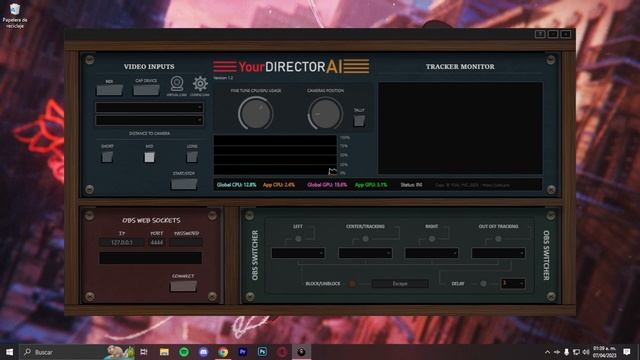The image size is (640, 360).
Task: Click the microphone icon in system tray
Action: pyautogui.click(x=566, y=352)
